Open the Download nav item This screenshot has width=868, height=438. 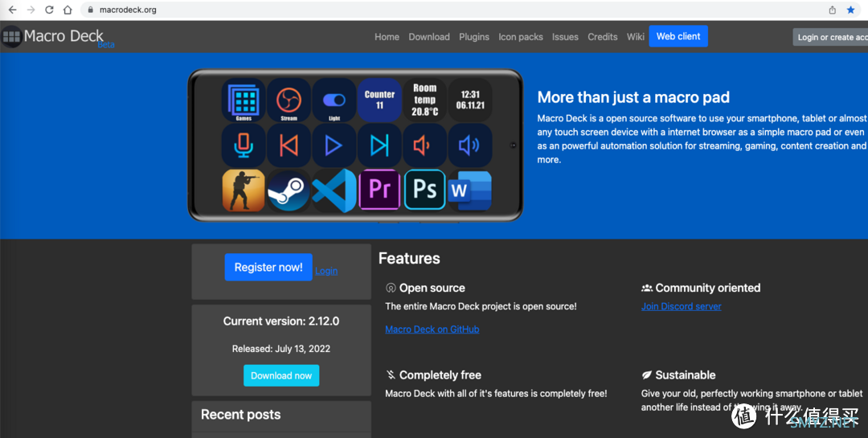(x=429, y=36)
